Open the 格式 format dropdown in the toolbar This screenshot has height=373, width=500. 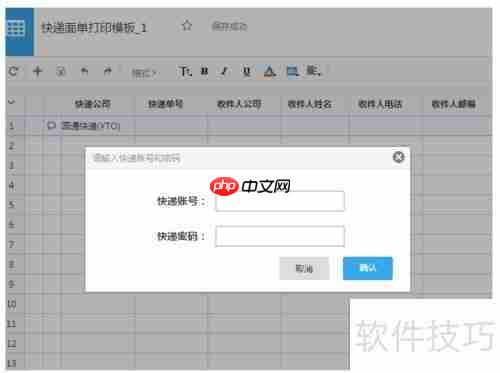[144, 73]
